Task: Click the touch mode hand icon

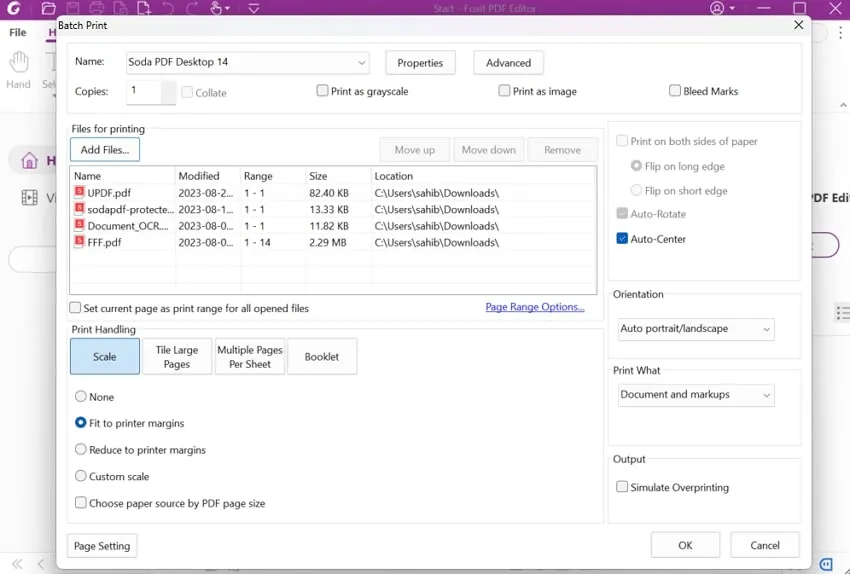Action: [x=216, y=8]
